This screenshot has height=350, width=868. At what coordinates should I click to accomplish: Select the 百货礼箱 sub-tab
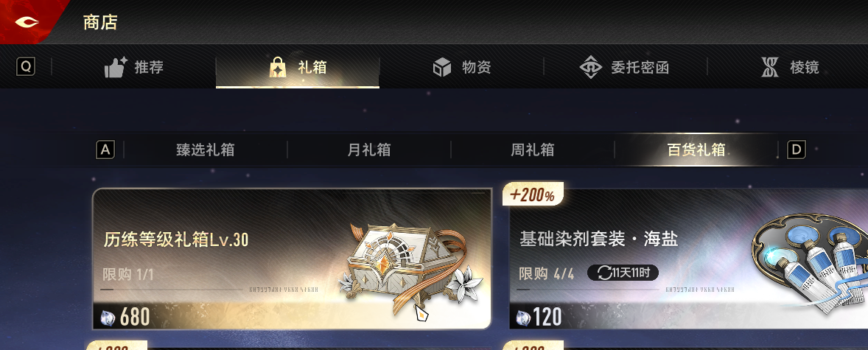(x=696, y=150)
